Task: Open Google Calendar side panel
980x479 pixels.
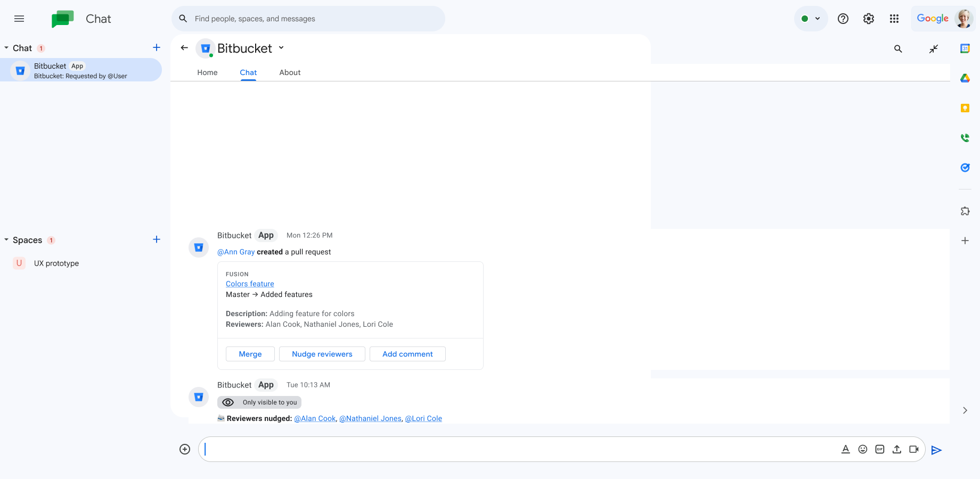Action: [x=965, y=48]
